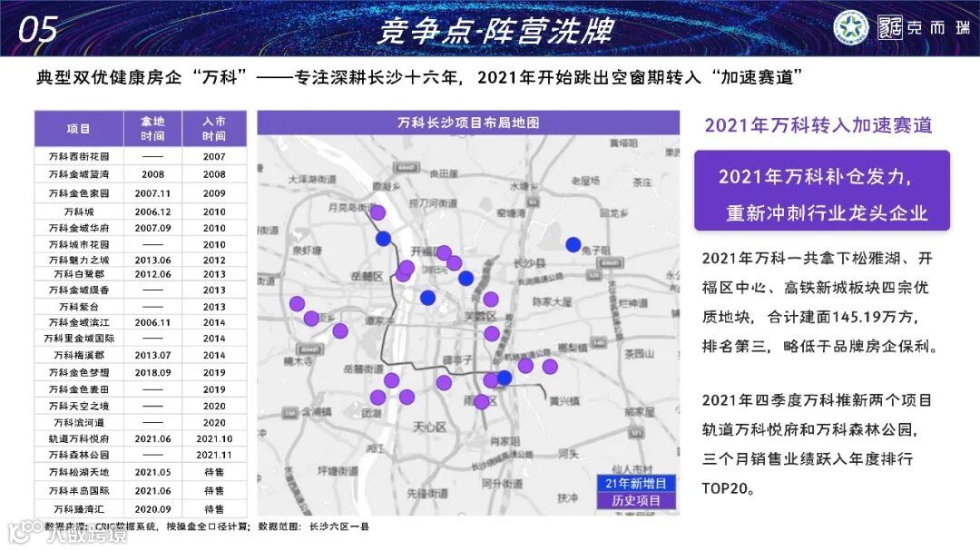Image resolution: width=980 pixels, height=551 pixels.
Task: Click the 万科金域滨江 project name
Action: (79, 322)
